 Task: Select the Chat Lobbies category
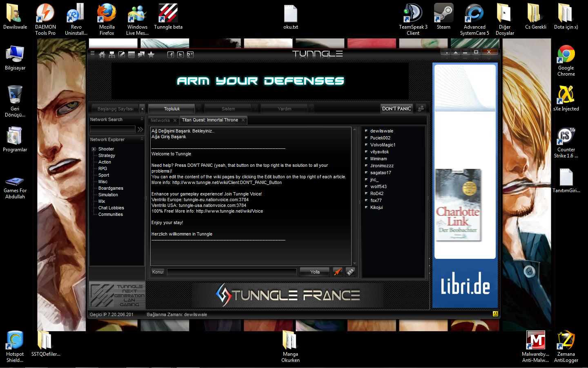pyautogui.click(x=111, y=208)
